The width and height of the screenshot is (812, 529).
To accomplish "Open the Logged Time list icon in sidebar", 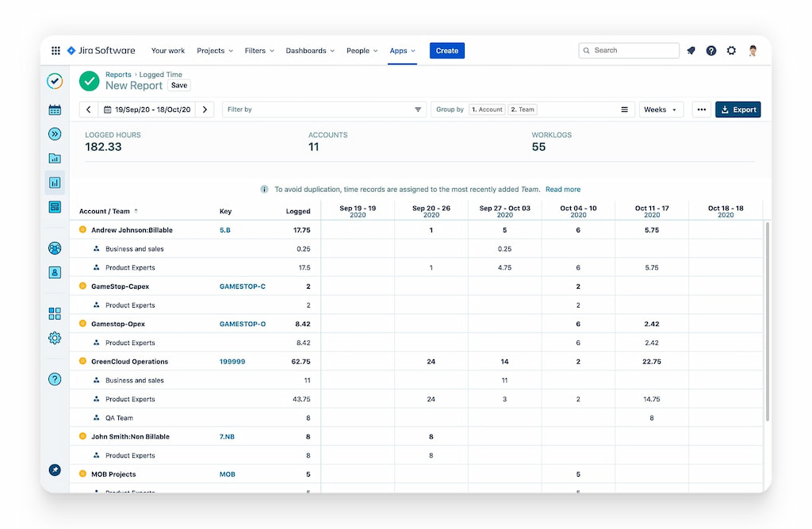I will (55, 206).
